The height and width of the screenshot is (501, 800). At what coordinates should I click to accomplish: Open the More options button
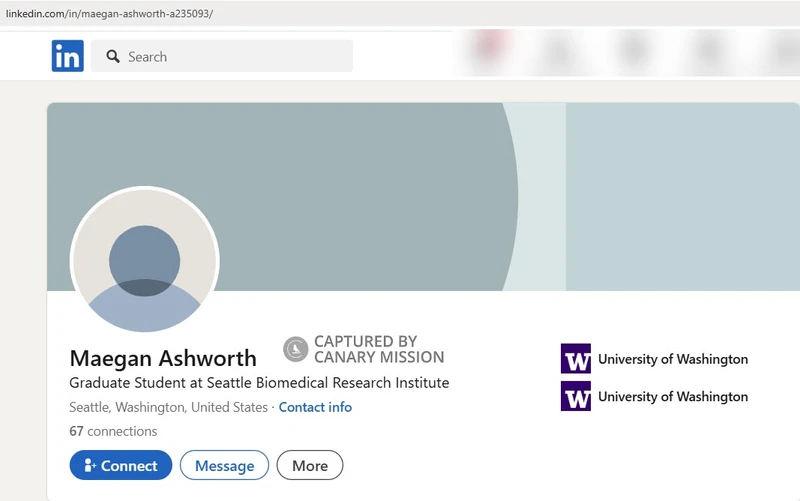(x=310, y=465)
